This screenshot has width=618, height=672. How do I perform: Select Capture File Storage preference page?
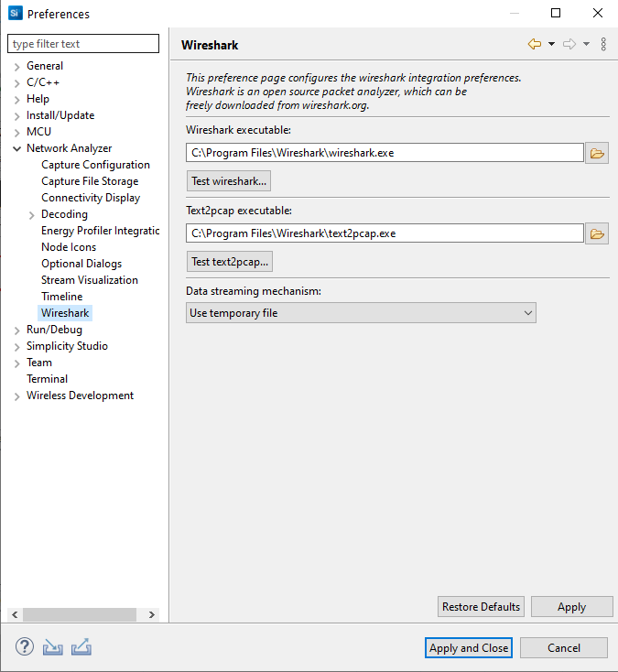pyautogui.click(x=90, y=181)
